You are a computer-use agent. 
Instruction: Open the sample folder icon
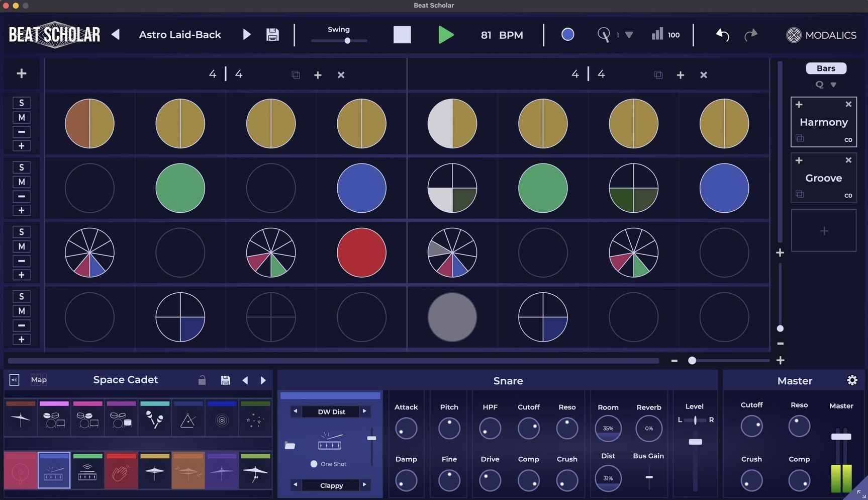point(290,445)
